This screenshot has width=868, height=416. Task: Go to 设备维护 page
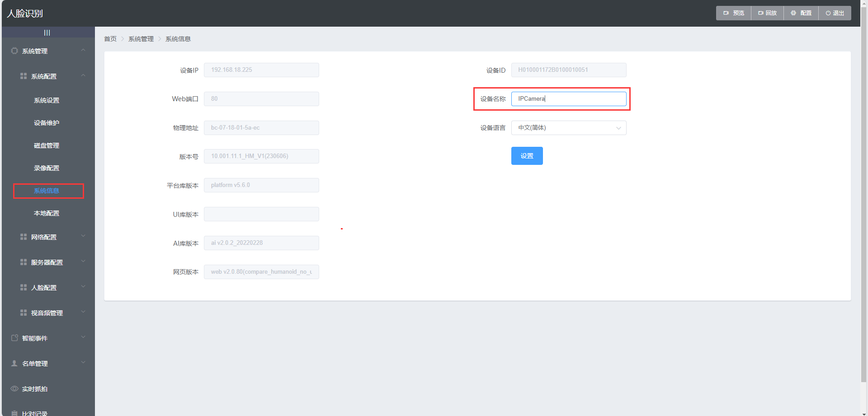[47, 123]
